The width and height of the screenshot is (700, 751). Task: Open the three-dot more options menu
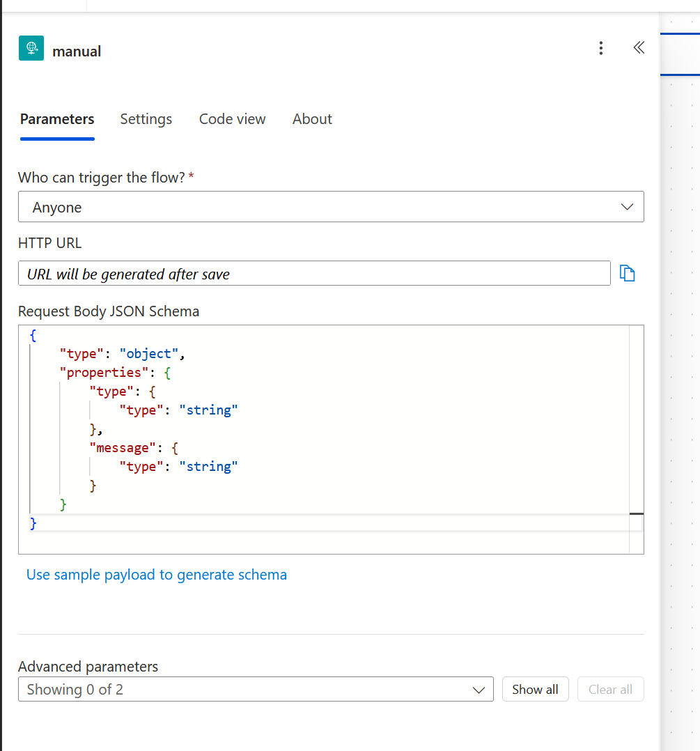click(601, 48)
